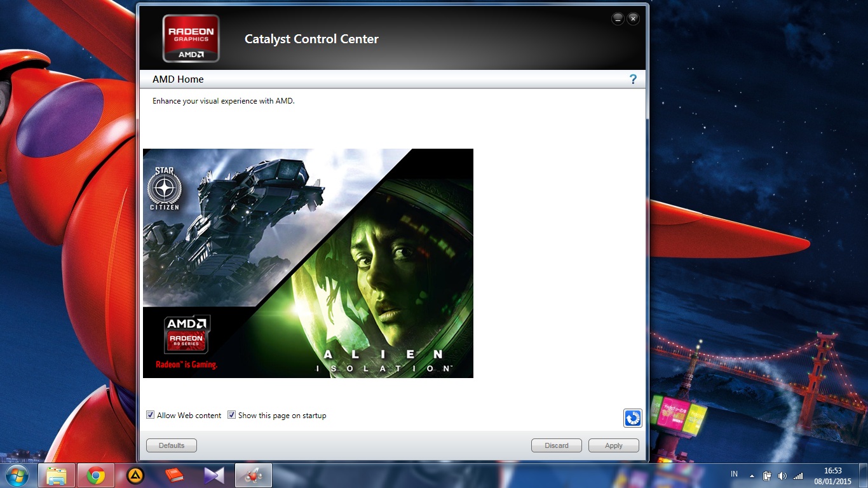This screenshot has width=868, height=488.
Task: Expand the hidden tray icons arrow
Action: click(x=752, y=475)
